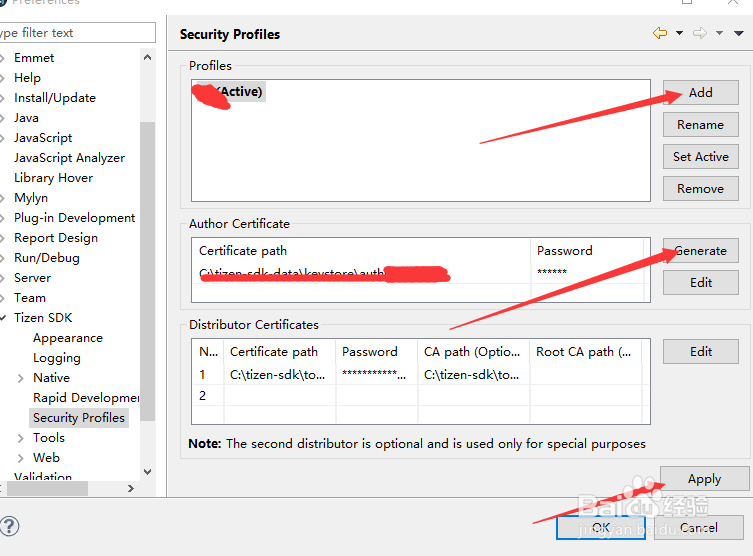Image resolution: width=753 pixels, height=556 pixels.
Task: Select the author certificate password cell
Action: (587, 273)
